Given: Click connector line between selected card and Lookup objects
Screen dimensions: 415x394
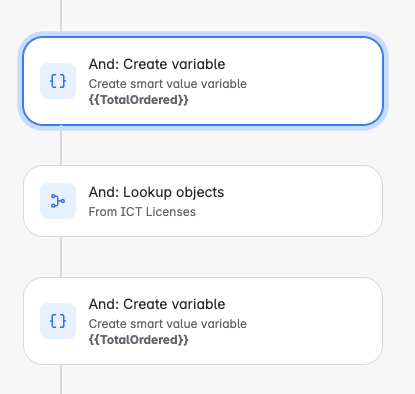Looking at the screenshot, I should click(61, 145).
